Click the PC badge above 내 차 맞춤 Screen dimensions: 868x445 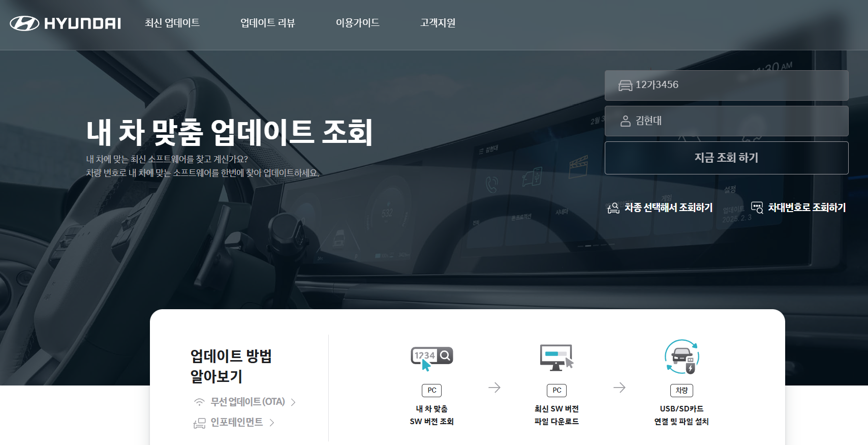[x=432, y=390]
